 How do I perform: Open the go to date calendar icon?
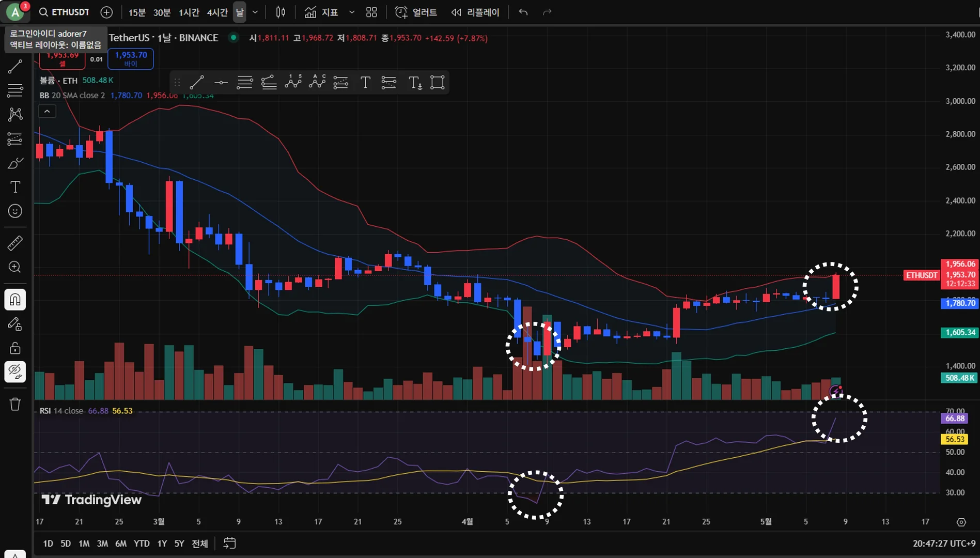pyautogui.click(x=229, y=543)
